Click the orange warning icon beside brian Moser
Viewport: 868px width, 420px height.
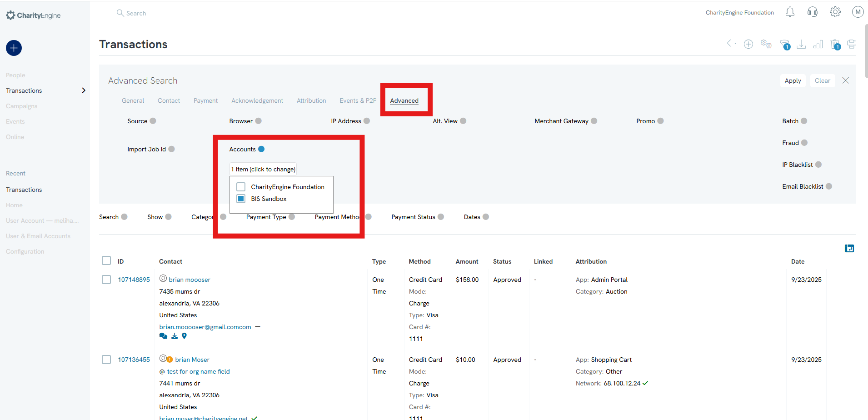[170, 359]
